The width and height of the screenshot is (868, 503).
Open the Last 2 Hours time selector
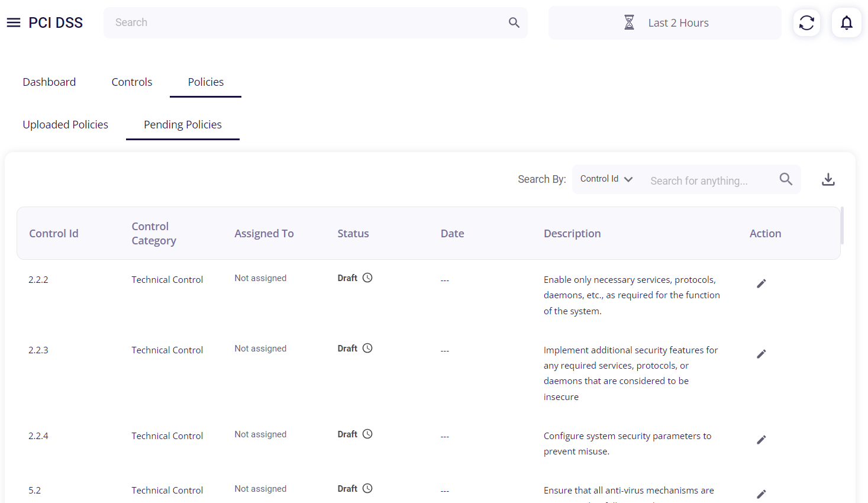[665, 22]
